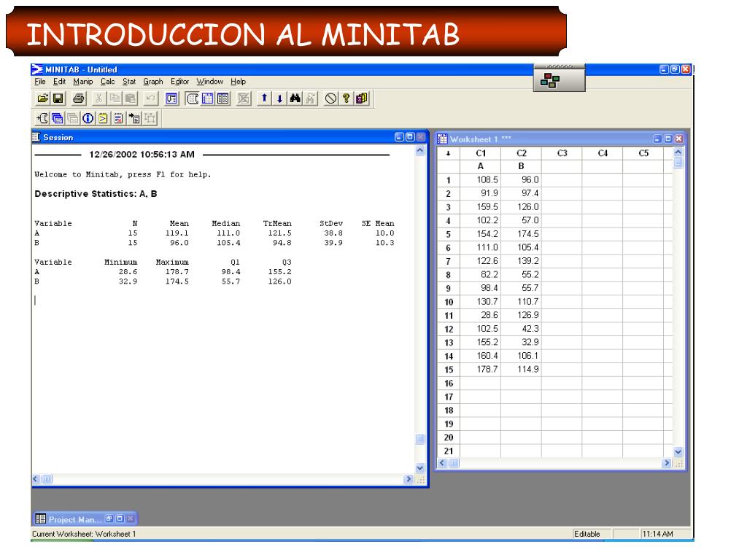The width and height of the screenshot is (747, 560).
Task: Open the Manip menu
Action: [83, 82]
